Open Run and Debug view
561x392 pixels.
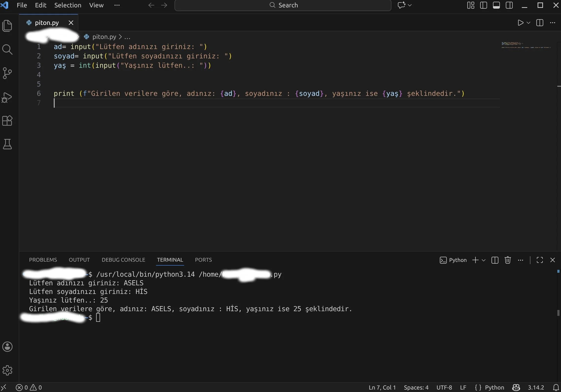(7, 97)
